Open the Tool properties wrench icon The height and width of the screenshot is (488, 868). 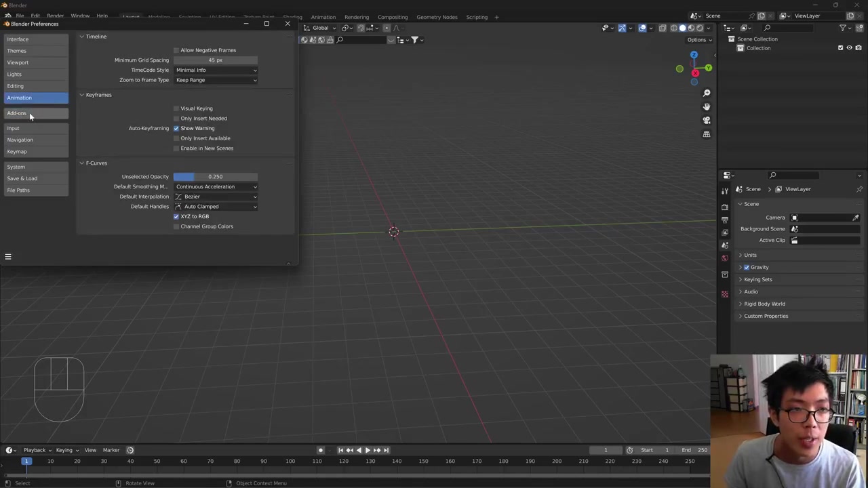[x=725, y=190]
